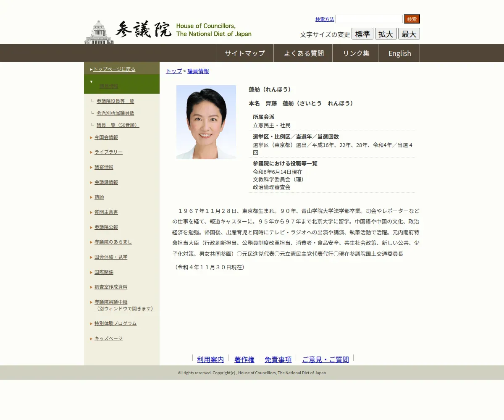Set text size to 最大
This screenshot has height=420, width=504.
click(409, 34)
